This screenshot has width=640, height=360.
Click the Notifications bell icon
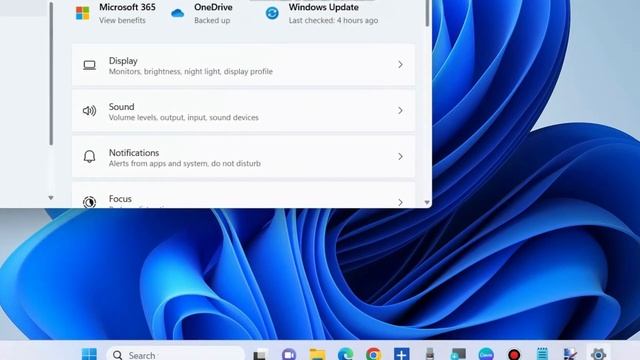(89, 156)
